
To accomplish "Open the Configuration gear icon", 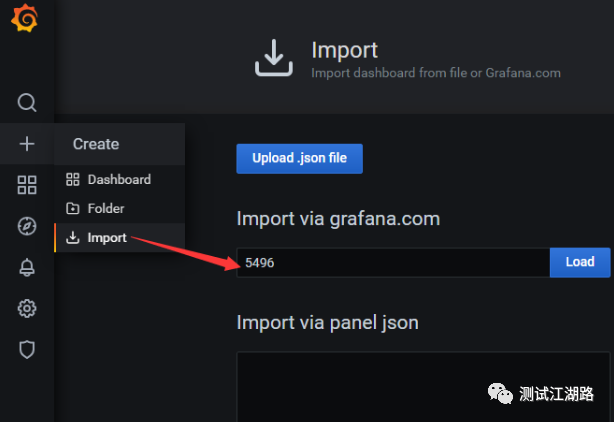I will (x=27, y=308).
